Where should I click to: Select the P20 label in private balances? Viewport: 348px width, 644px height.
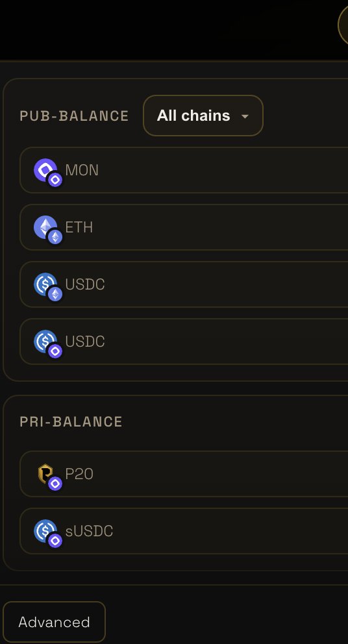(79, 474)
